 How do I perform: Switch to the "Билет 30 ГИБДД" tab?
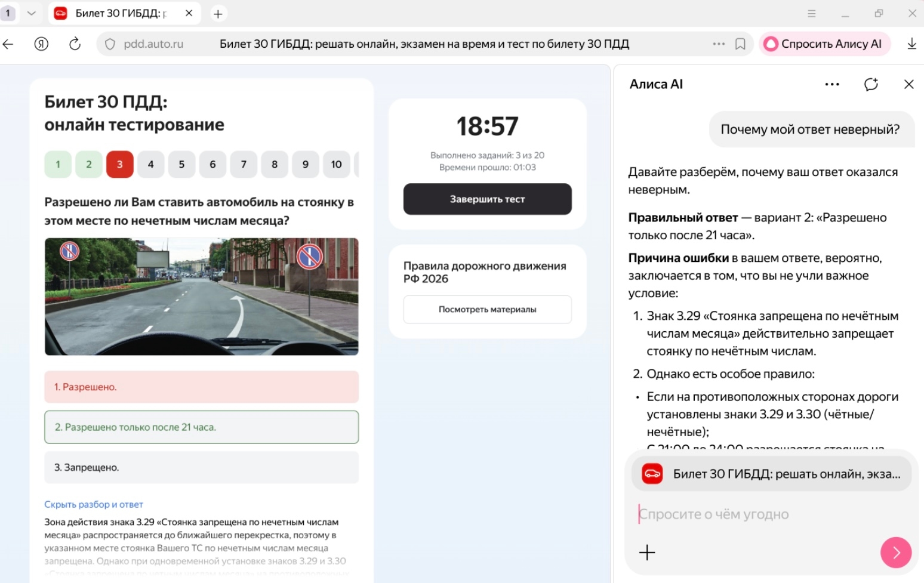click(119, 13)
